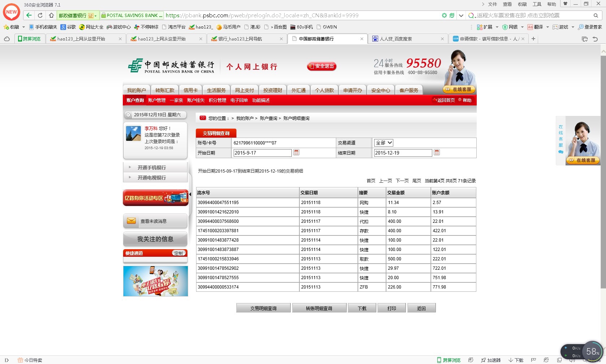Open the start date calendar picker
The width and height of the screenshot is (606, 364).
click(296, 152)
